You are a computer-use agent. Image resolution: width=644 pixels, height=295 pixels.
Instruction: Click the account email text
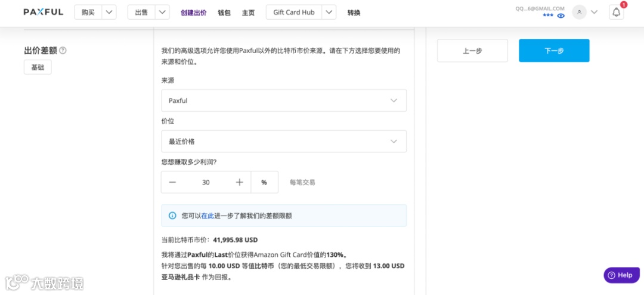(540, 8)
